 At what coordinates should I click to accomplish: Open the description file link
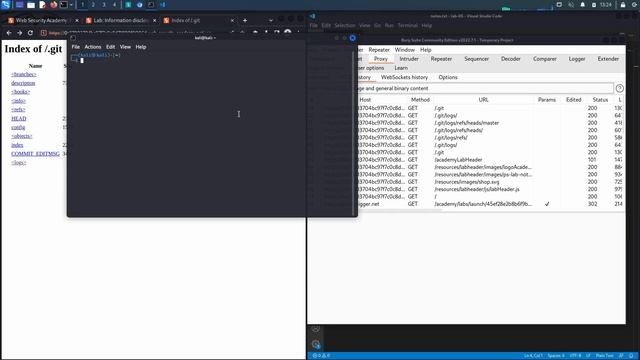pos(23,83)
